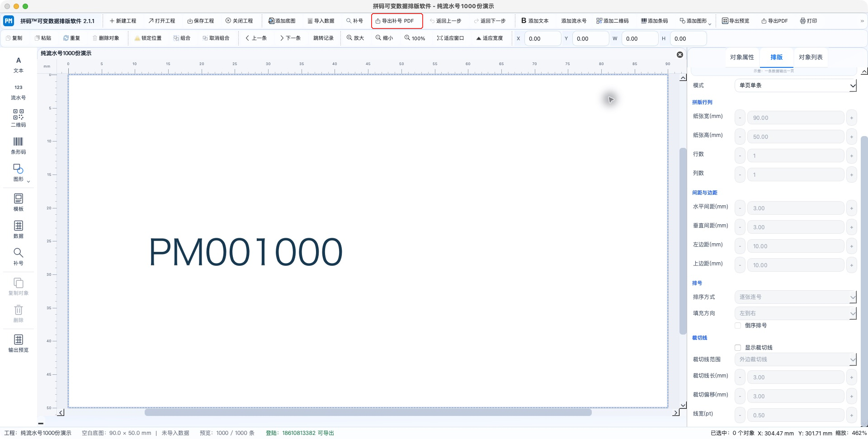Image resolution: width=868 pixels, height=439 pixels.
Task: Open the 数据 data panel in sidebar
Action: pos(19,230)
